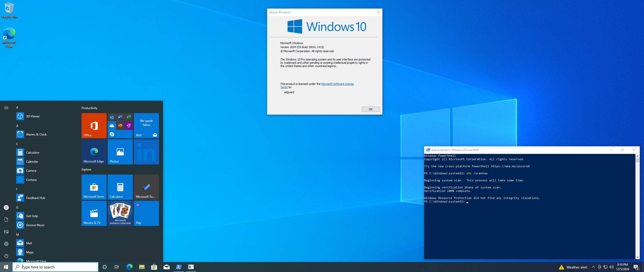Open the Calendar app list entry

[x=45, y=161]
